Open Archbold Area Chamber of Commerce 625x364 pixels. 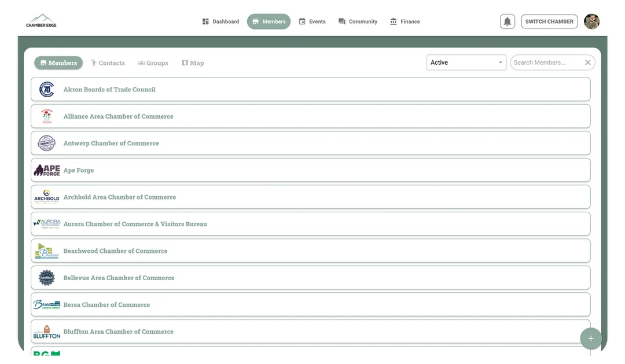311,197
